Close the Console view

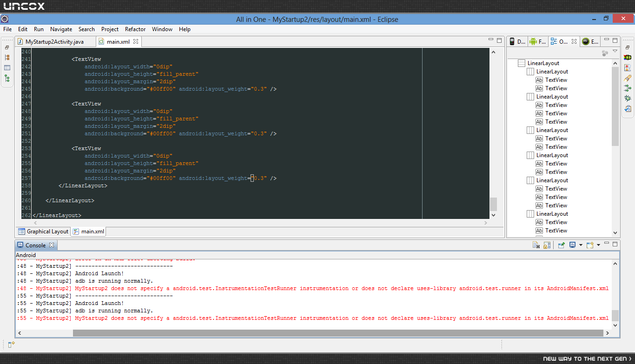52,245
